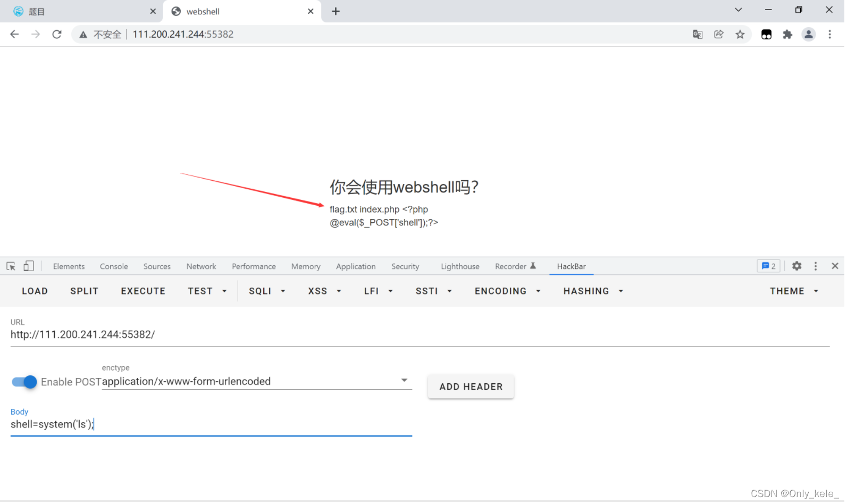This screenshot has height=504, width=847.
Task: Select the HackBar tab
Action: pyautogui.click(x=571, y=267)
